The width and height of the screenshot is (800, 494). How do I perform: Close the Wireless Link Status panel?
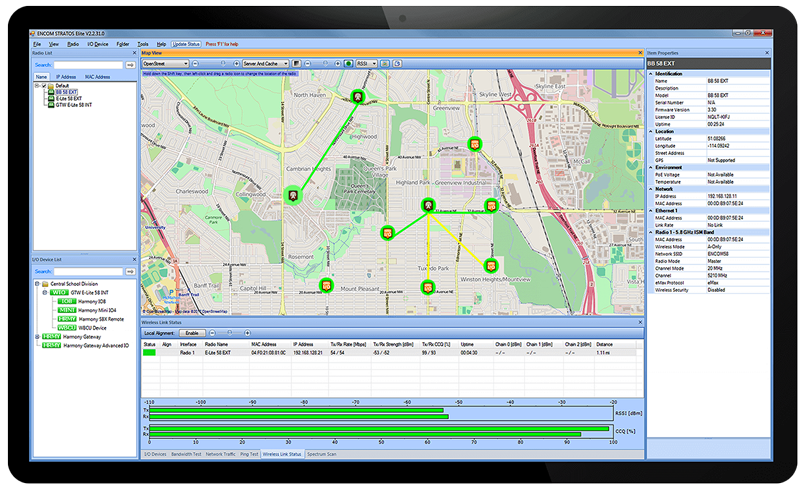tap(640, 322)
